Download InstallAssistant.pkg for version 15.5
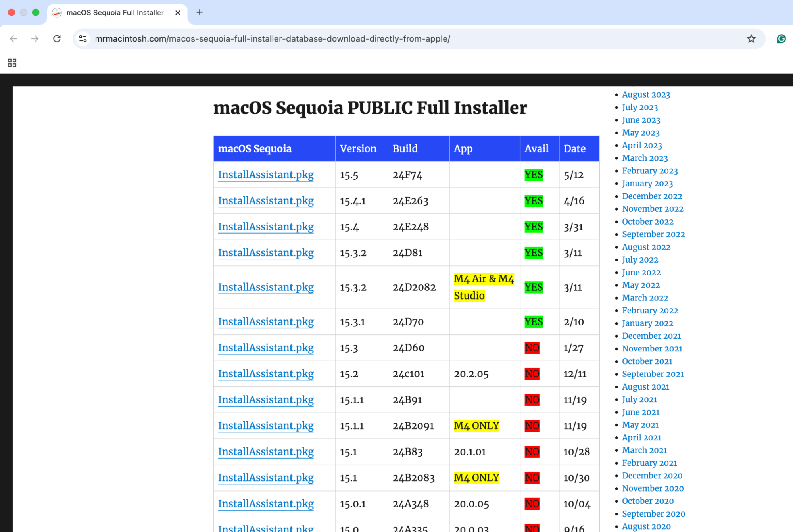793x532 pixels. [265, 175]
